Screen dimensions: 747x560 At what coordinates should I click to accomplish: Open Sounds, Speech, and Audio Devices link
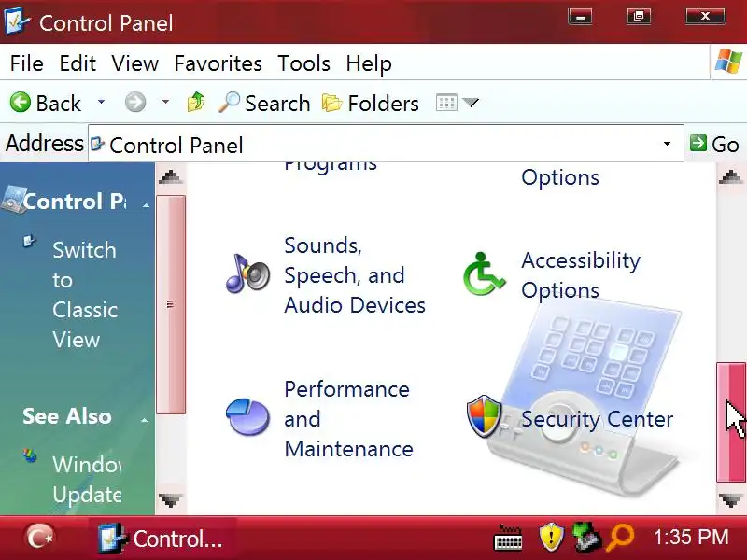coord(355,275)
